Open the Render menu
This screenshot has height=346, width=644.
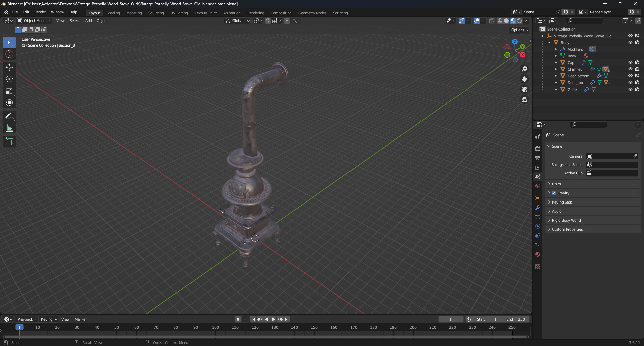click(x=40, y=12)
